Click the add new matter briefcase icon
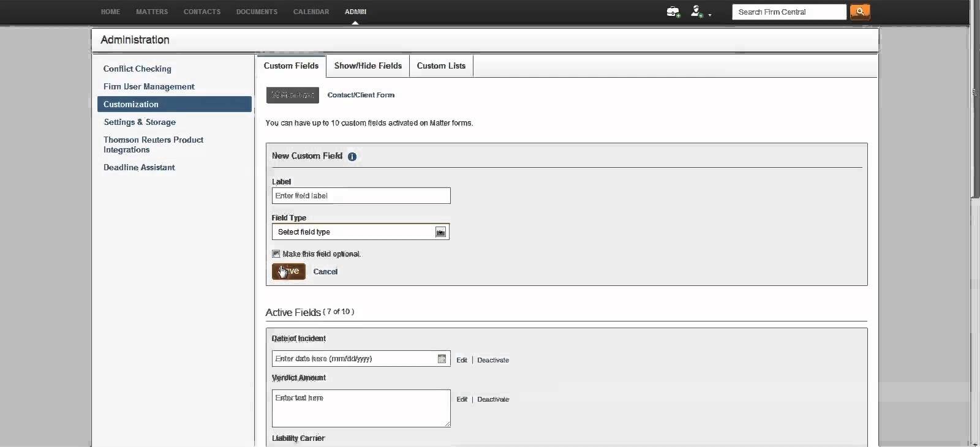This screenshot has width=980, height=447. coord(673,12)
